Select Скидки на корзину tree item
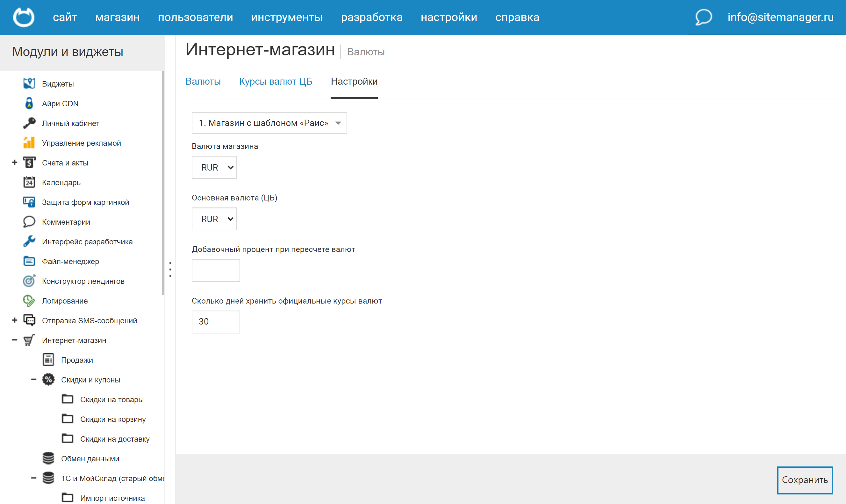 click(x=113, y=419)
